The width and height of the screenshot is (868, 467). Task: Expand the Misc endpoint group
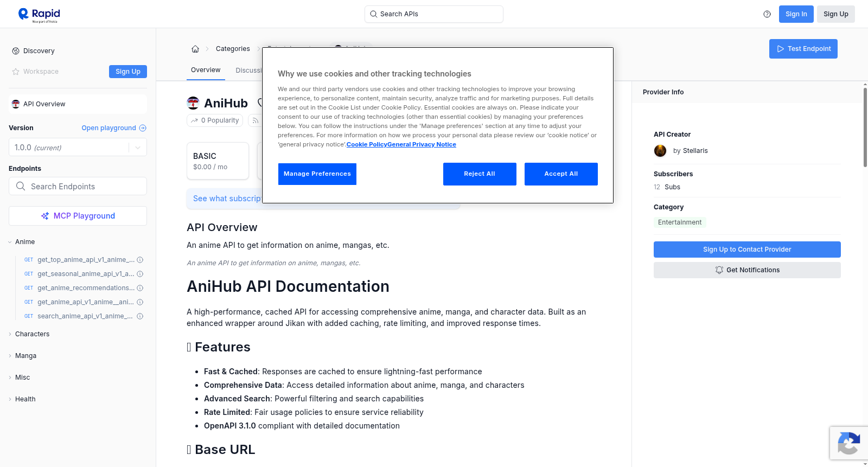coord(10,378)
